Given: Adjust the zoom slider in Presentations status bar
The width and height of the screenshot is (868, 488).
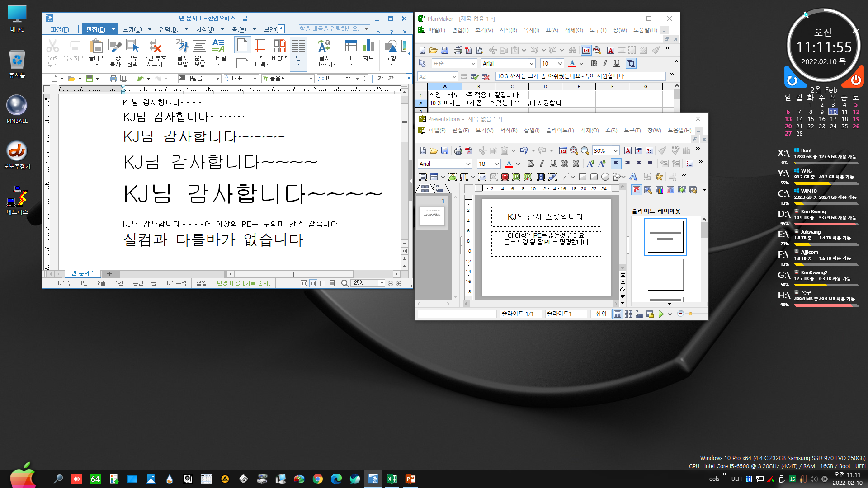Looking at the screenshot, I should (x=690, y=314).
